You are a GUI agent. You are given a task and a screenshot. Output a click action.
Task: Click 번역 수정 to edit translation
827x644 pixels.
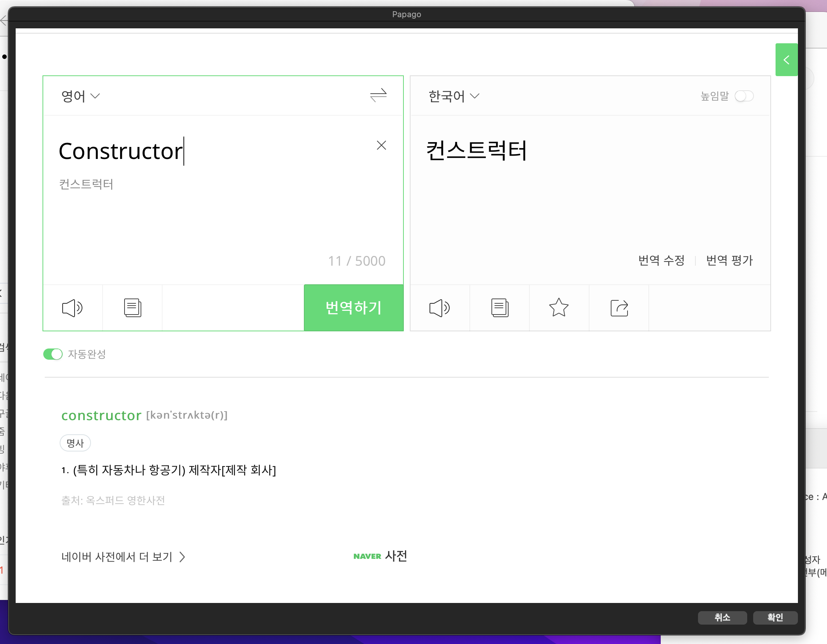(661, 260)
